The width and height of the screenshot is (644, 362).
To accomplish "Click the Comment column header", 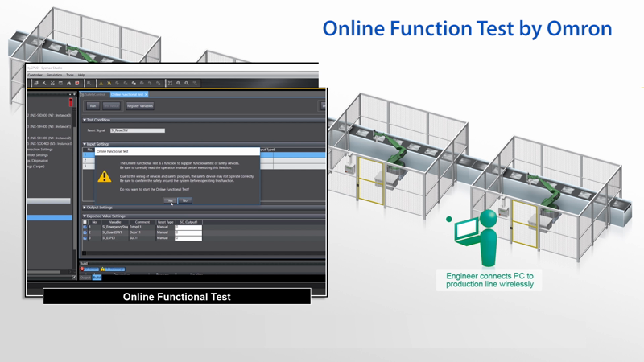I will 142,222.
